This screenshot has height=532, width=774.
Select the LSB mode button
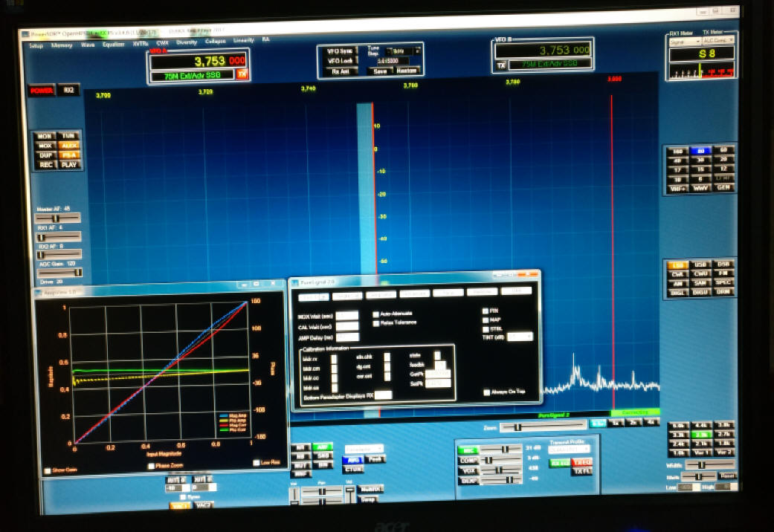tap(678, 265)
